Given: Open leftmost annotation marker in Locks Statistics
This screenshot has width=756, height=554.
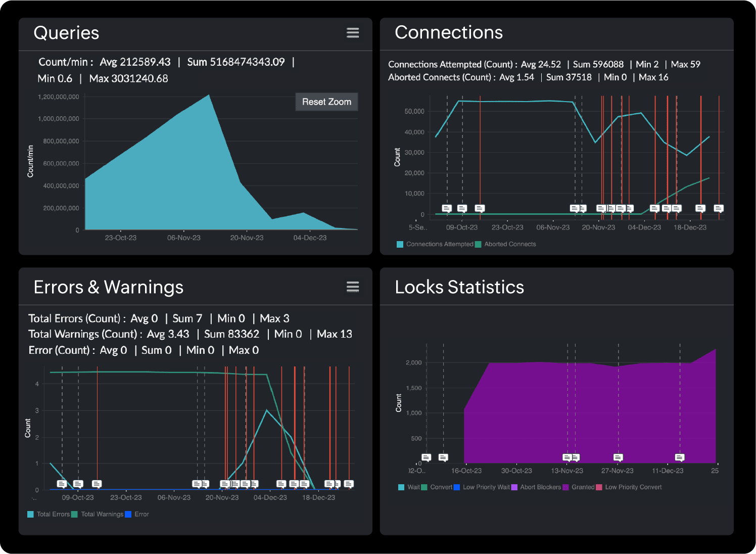Looking at the screenshot, I should [x=427, y=457].
